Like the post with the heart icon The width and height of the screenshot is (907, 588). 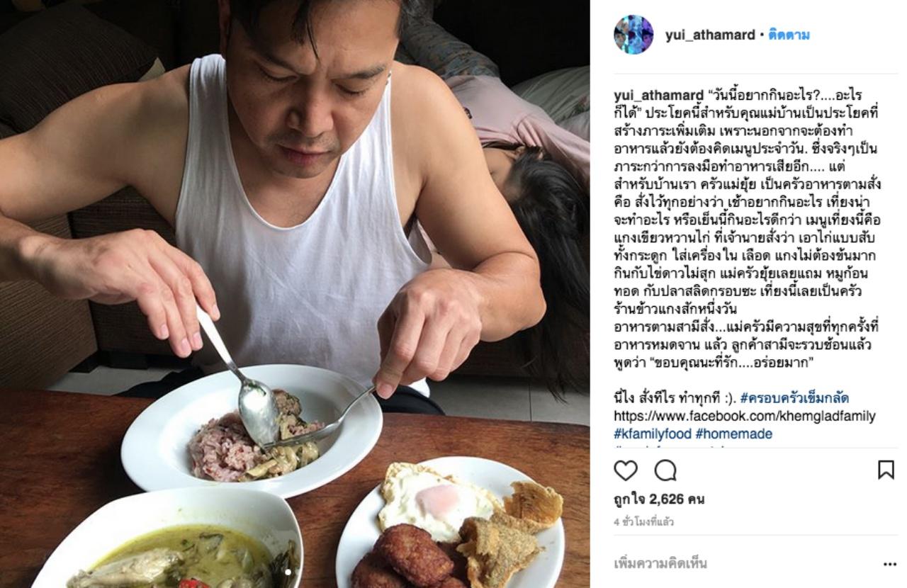pos(626,470)
